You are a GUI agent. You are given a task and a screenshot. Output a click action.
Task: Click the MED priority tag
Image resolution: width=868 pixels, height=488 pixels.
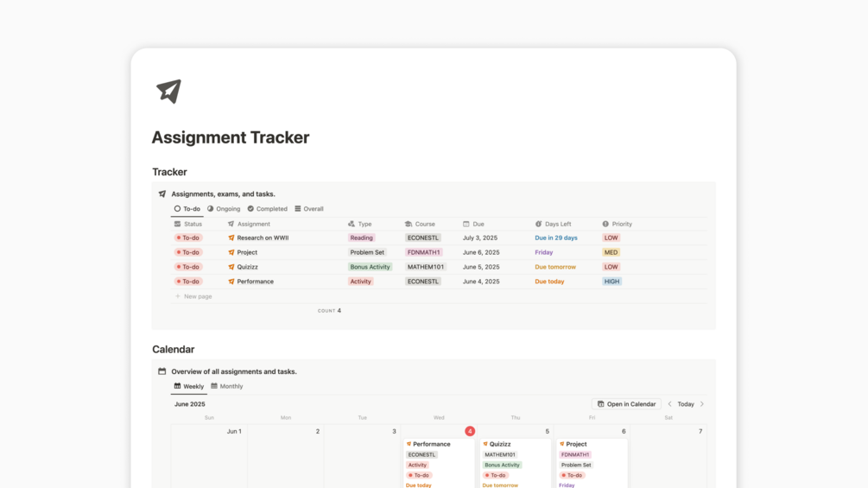611,252
